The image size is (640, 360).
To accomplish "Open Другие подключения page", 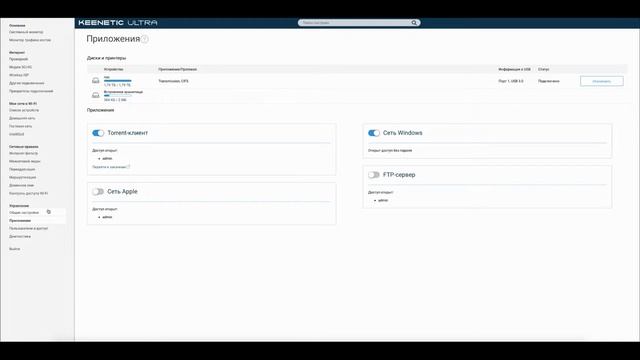I will click(27, 83).
